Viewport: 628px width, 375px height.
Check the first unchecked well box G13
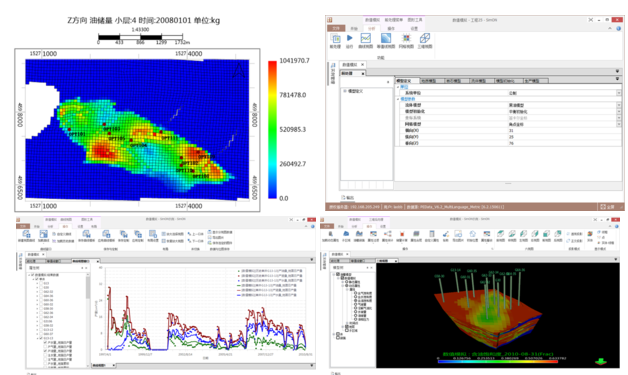click(x=41, y=283)
